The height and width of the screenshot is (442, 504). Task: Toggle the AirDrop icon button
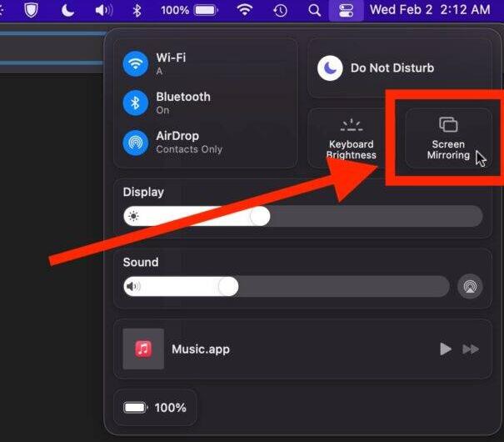pos(135,143)
